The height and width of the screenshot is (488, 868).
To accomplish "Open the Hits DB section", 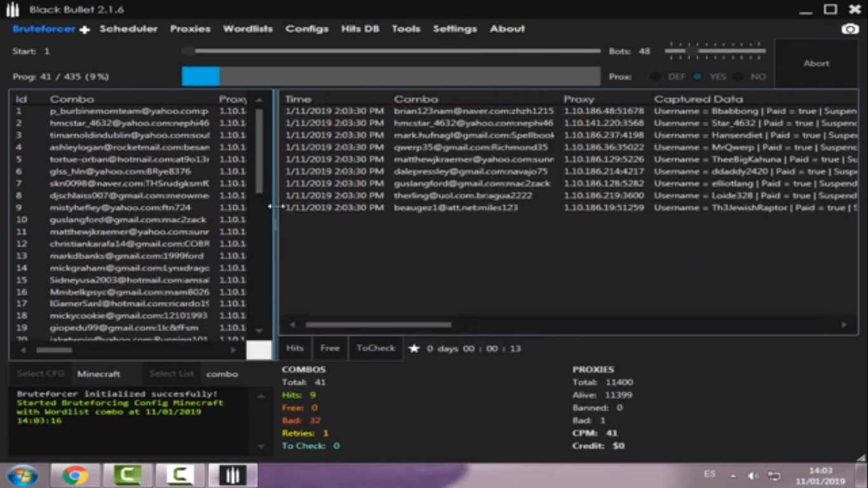I will (360, 29).
